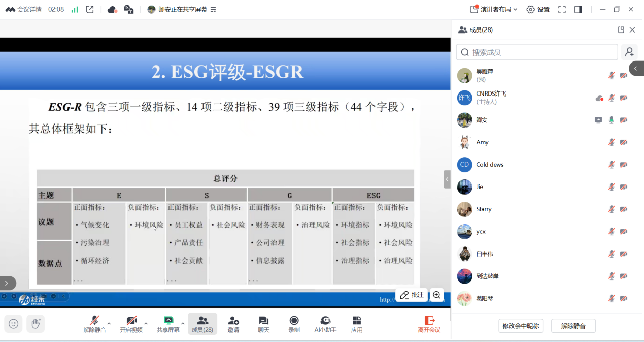Click the rename in meeting button
644x342 pixels.
click(x=521, y=326)
